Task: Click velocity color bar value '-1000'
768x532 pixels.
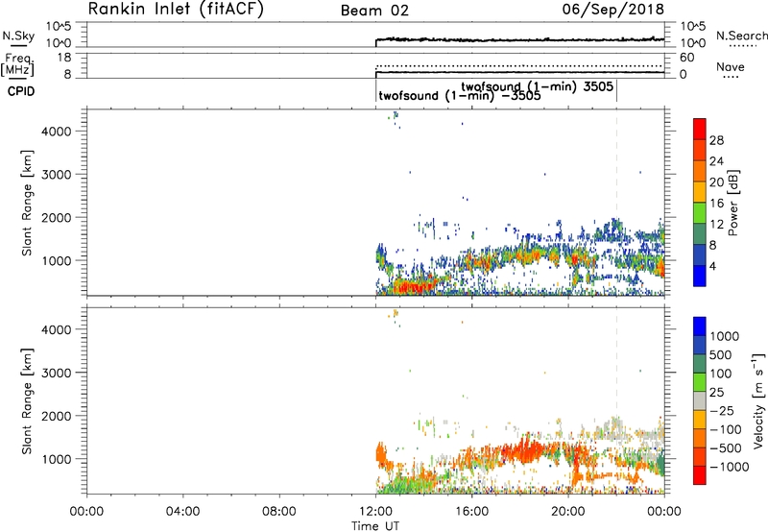Action: [x=729, y=467]
